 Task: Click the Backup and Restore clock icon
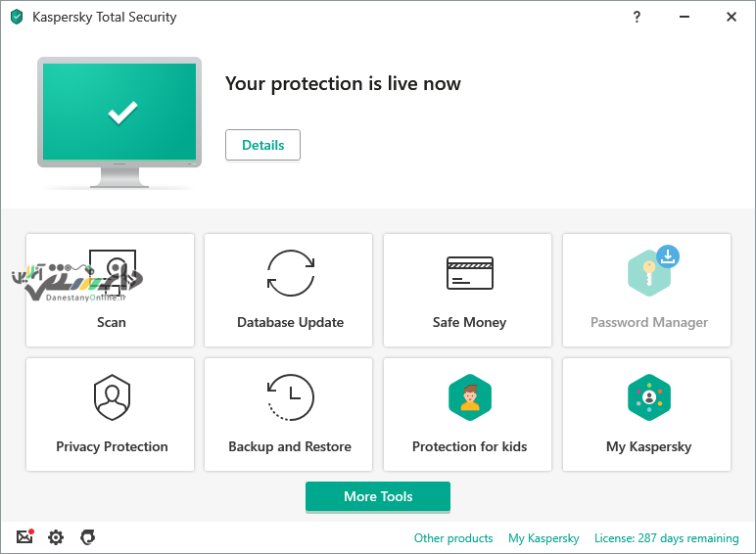(291, 397)
